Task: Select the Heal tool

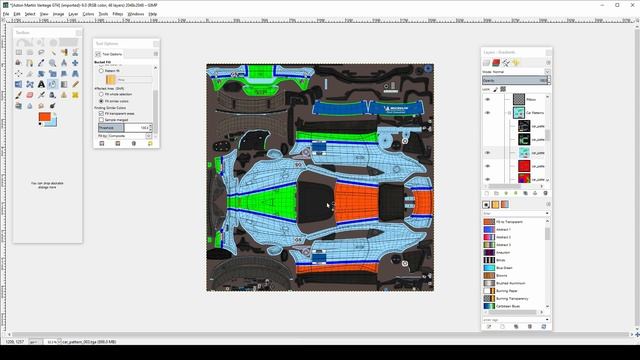Action: [x=75, y=95]
